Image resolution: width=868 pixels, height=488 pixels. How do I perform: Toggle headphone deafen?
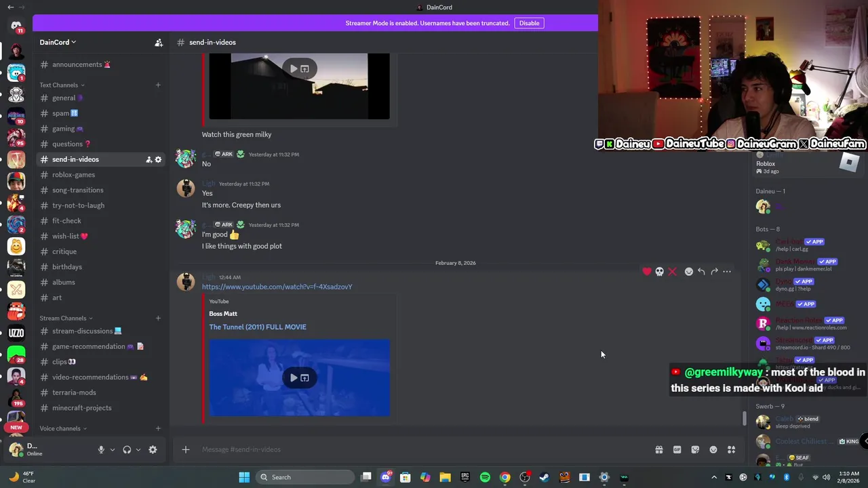[x=127, y=449]
